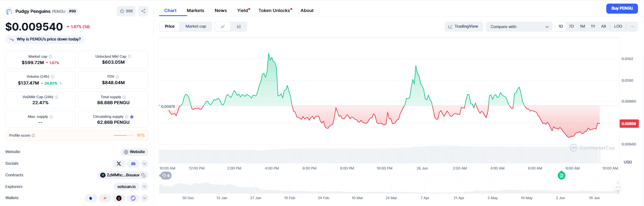Click the red current price label 0.00959
This screenshot has width=644, height=206.
tap(629, 124)
